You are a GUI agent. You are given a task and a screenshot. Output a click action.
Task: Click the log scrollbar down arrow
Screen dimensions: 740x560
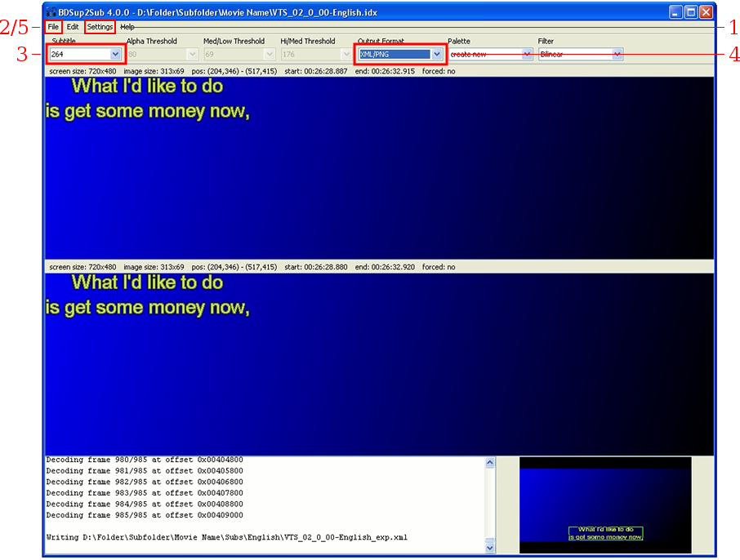click(x=490, y=548)
